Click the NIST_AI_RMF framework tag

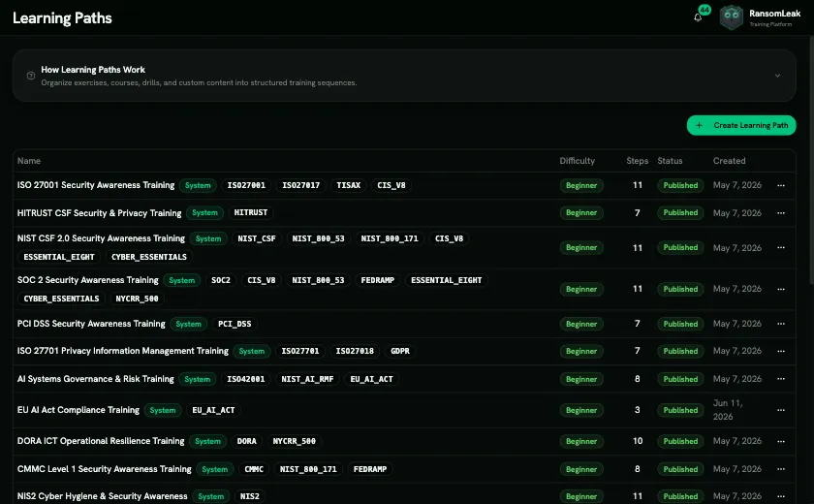point(307,379)
